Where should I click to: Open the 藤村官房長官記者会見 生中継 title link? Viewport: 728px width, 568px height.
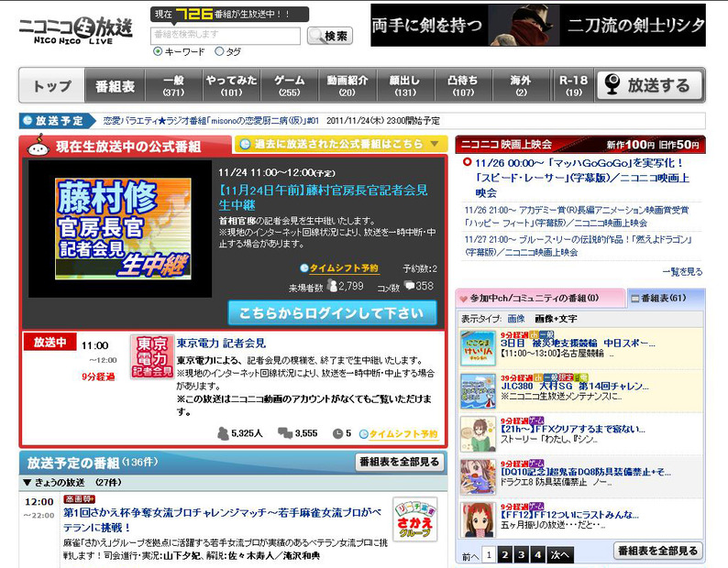tap(323, 197)
